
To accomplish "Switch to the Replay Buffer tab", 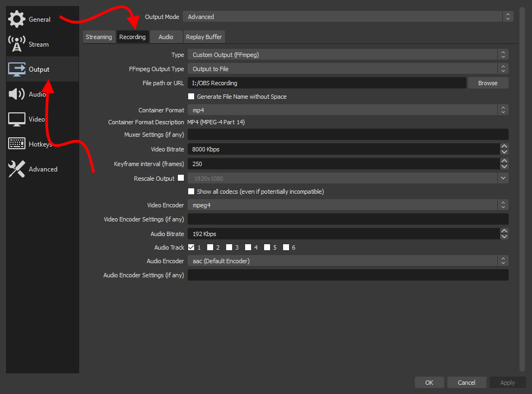I will pyautogui.click(x=204, y=37).
